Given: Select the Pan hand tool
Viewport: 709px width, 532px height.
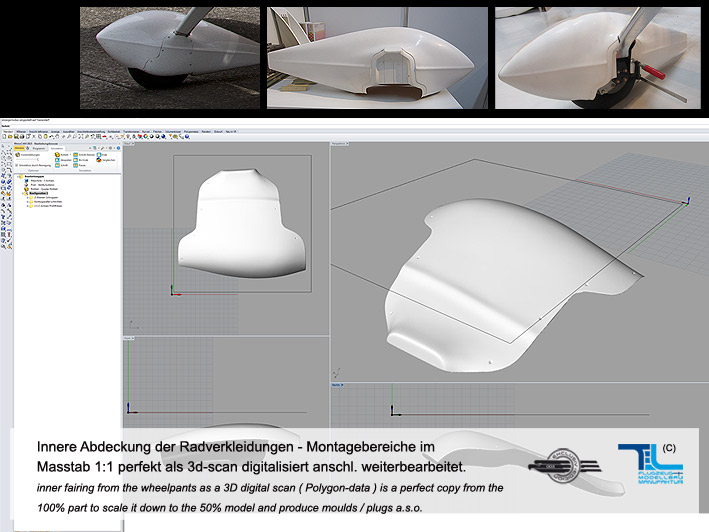Looking at the screenshot, I should tap(57, 137).
